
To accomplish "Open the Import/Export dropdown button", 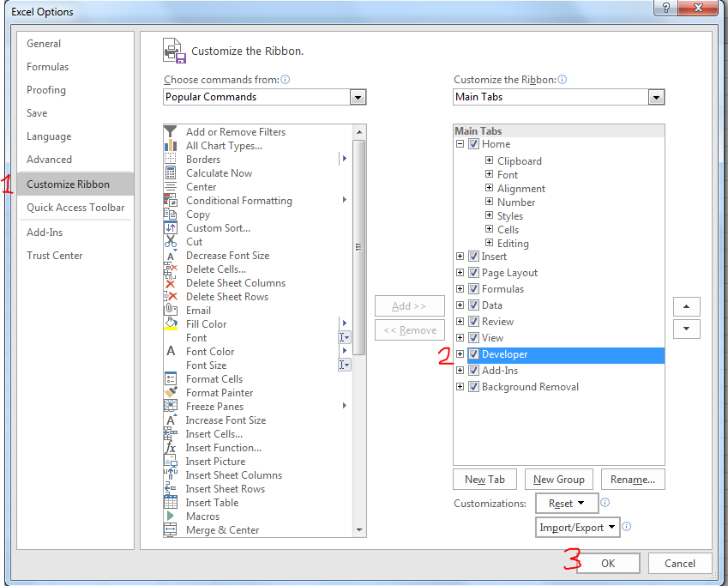I will tap(578, 528).
